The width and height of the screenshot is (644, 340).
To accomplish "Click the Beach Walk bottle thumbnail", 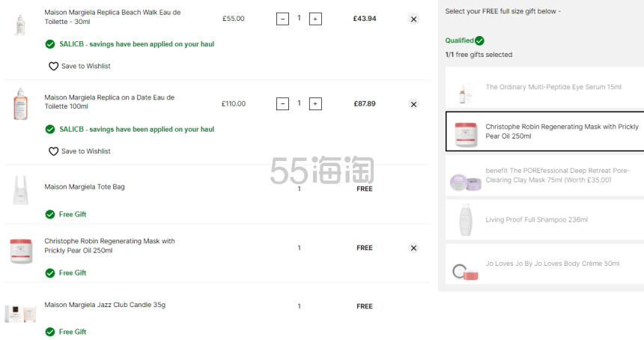I will (20, 25).
